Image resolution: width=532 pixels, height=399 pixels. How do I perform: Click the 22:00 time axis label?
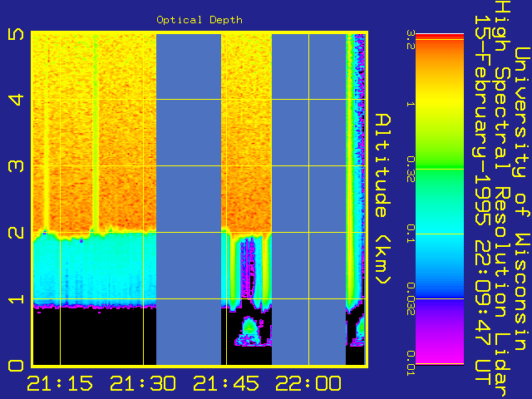tap(308, 383)
